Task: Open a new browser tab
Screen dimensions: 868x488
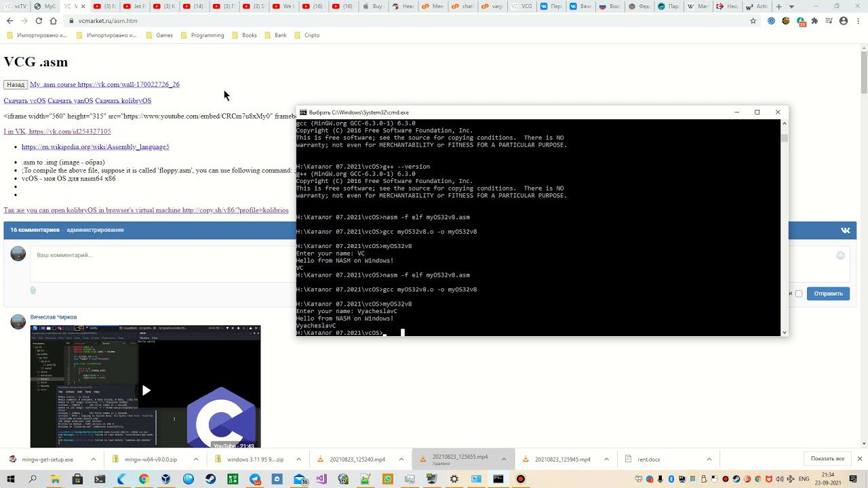Action: pos(778,6)
